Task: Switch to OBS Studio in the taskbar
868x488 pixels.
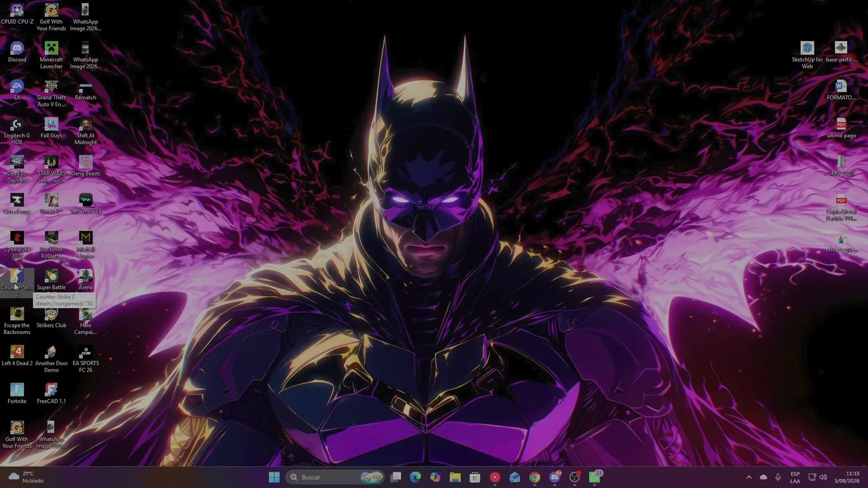Action: [574, 477]
